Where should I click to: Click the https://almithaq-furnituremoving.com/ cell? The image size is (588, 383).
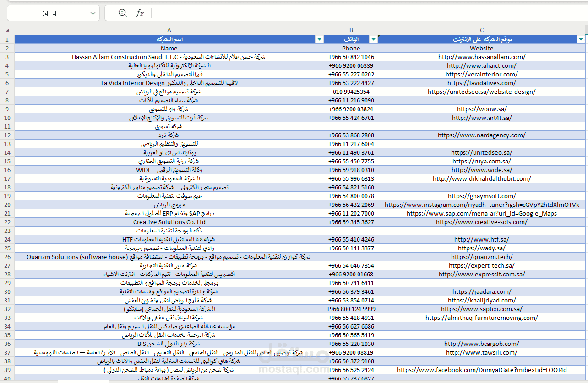tap(482, 318)
